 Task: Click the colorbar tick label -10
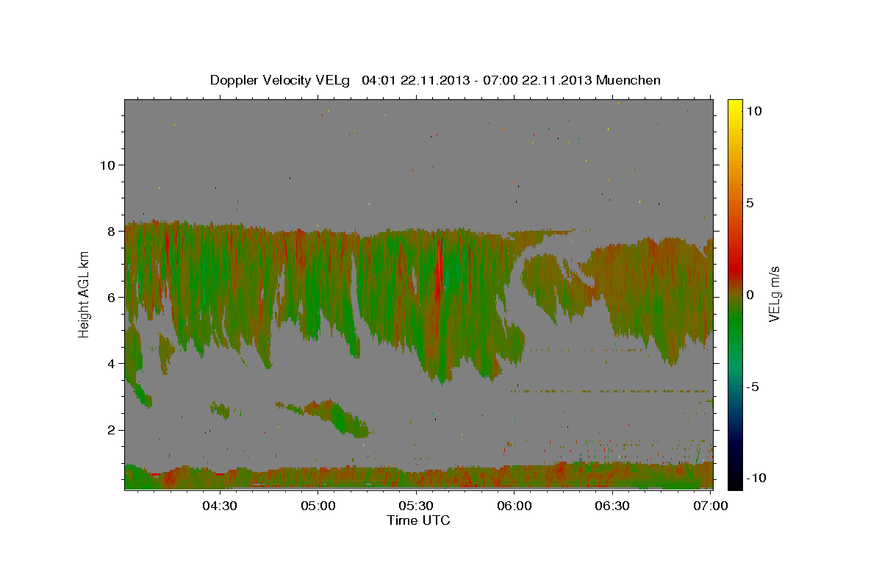[757, 478]
